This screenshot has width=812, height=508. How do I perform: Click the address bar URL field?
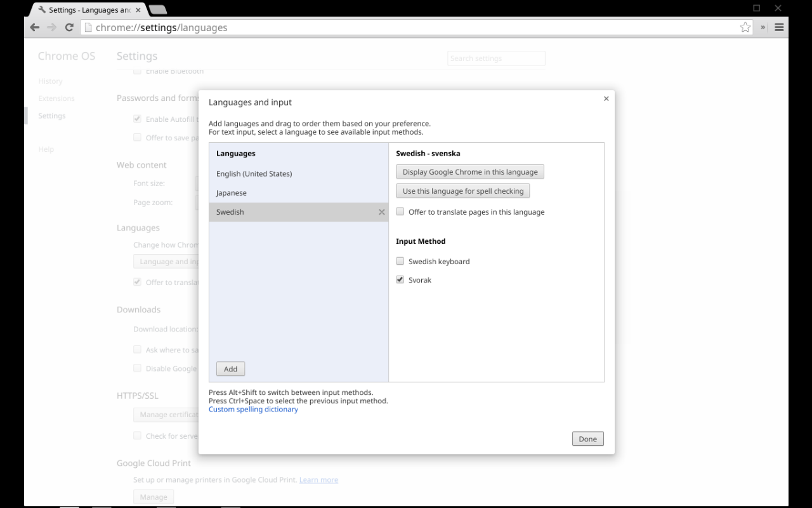(416, 27)
